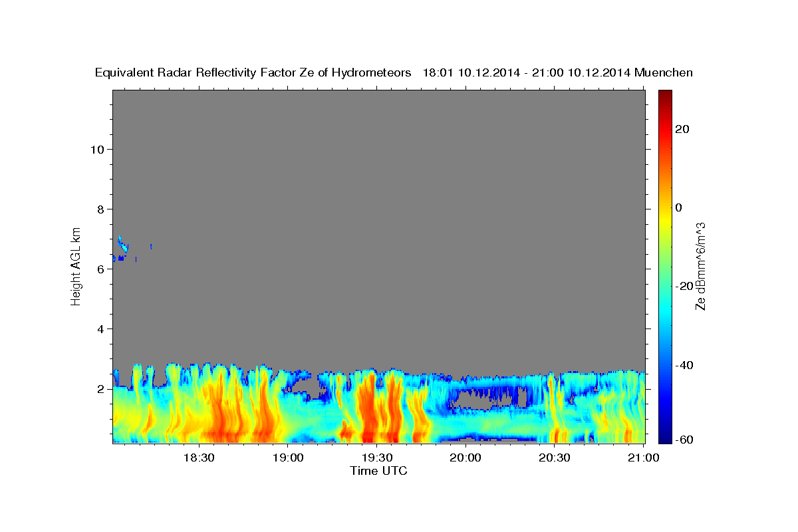
Task: Click the '19:00' time tick label
Action: coord(287,458)
